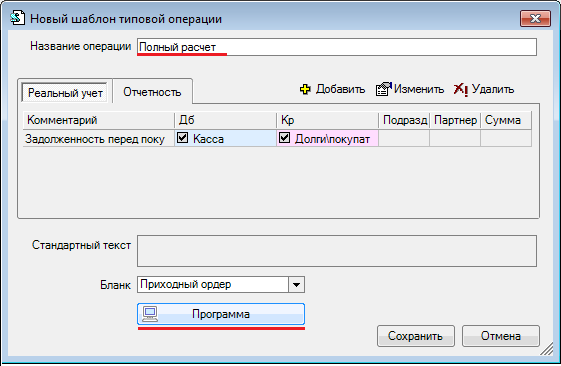Click the empty Сумма cell in first row
The image size is (561, 366).
point(506,138)
